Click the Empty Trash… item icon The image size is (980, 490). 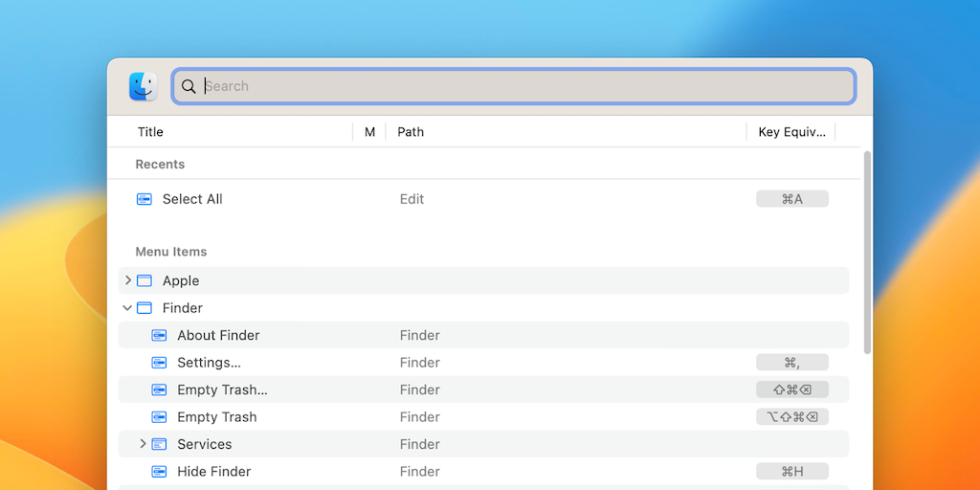pyautogui.click(x=160, y=390)
